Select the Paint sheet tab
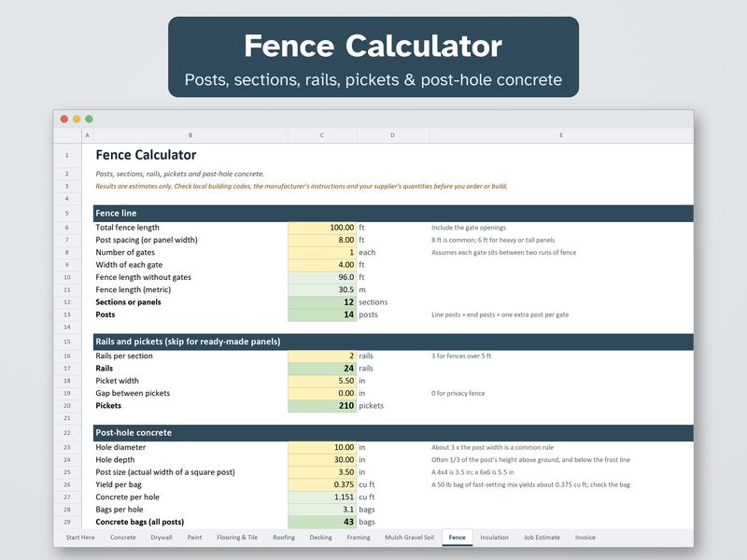This screenshot has height=560, width=747. coord(194,538)
